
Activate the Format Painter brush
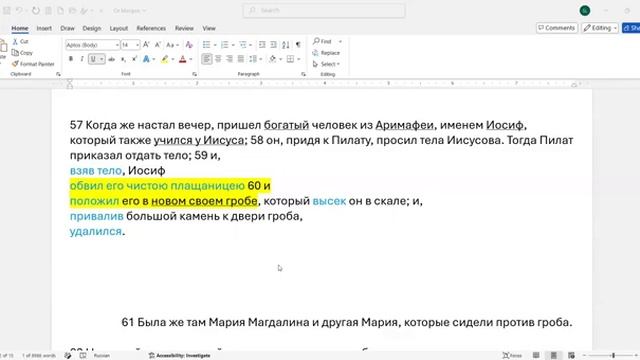coord(15,64)
